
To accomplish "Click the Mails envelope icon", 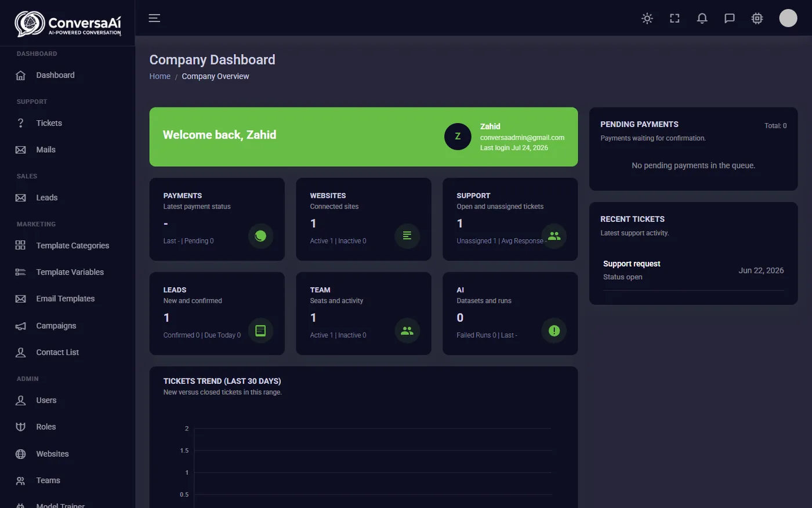I will point(20,150).
